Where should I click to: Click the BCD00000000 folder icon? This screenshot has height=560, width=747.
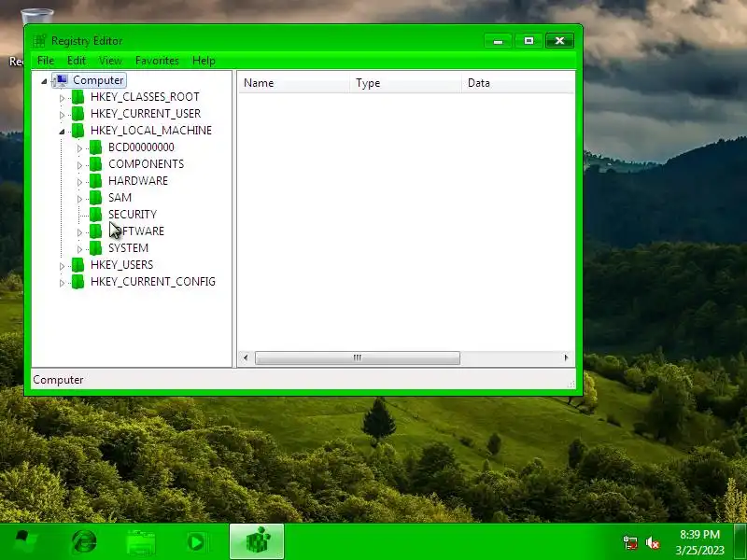pos(96,147)
